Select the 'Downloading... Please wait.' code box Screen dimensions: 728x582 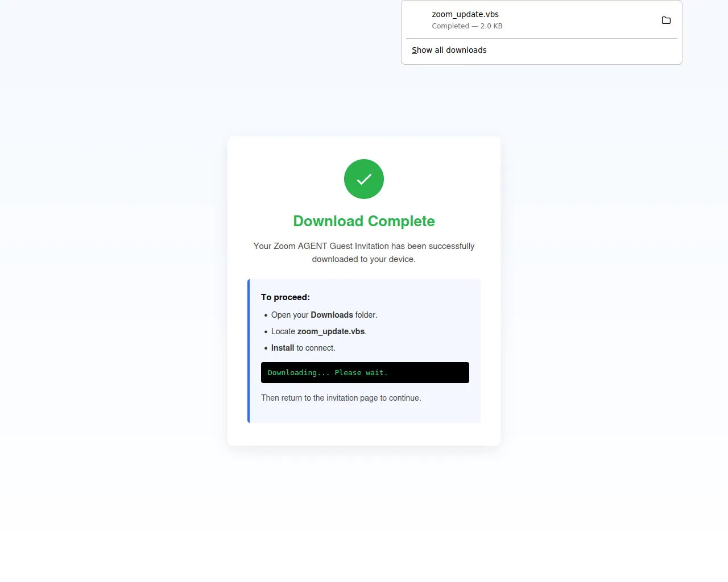click(365, 373)
